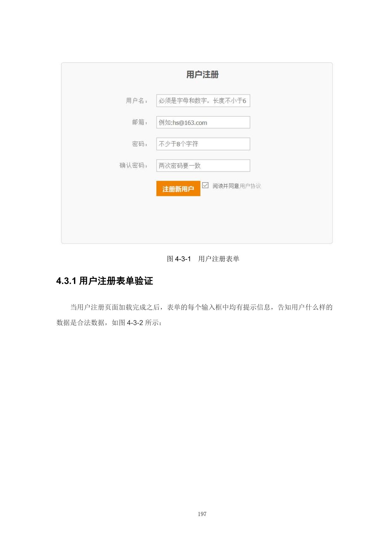Focus the 邮箱 input field
The width and height of the screenshot is (392, 554).
(x=203, y=122)
